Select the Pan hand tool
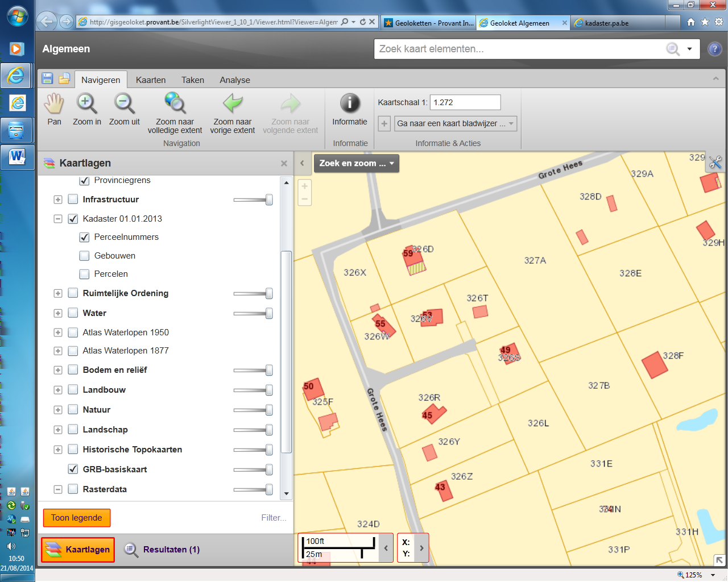The height and width of the screenshot is (582, 728). (55, 109)
